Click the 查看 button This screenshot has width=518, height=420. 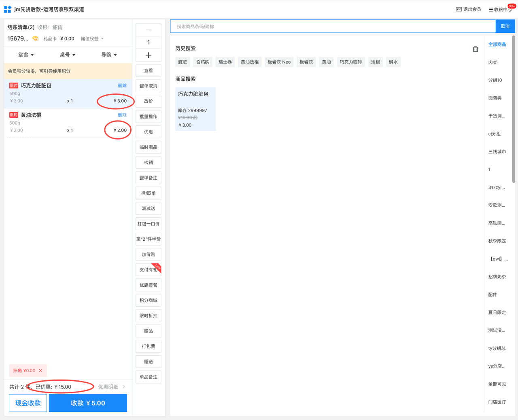(149, 71)
